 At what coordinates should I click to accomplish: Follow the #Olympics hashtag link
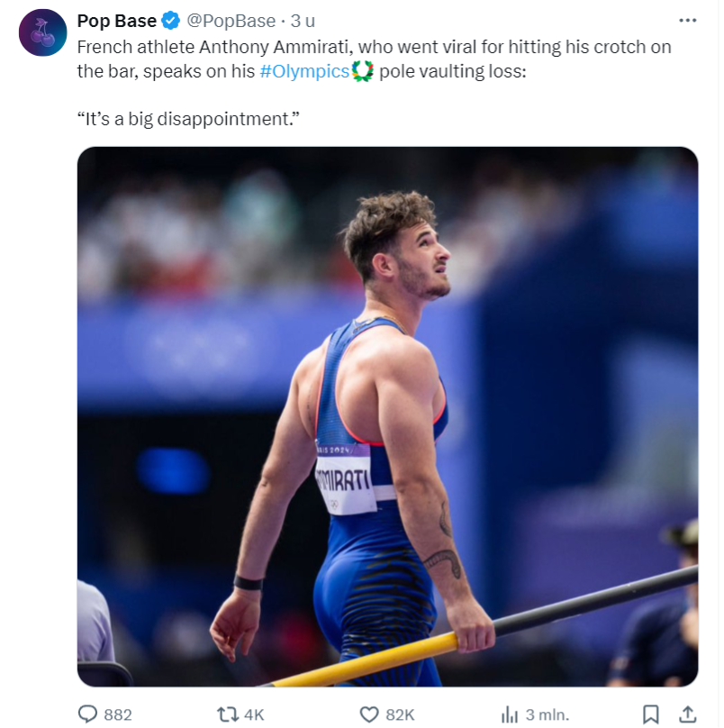click(304, 71)
